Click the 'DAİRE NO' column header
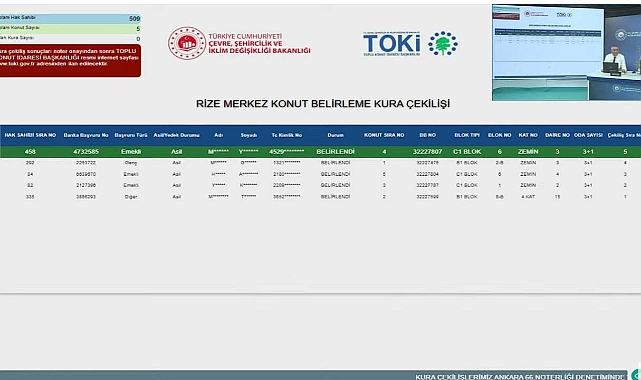The image size is (641, 380). tap(557, 135)
